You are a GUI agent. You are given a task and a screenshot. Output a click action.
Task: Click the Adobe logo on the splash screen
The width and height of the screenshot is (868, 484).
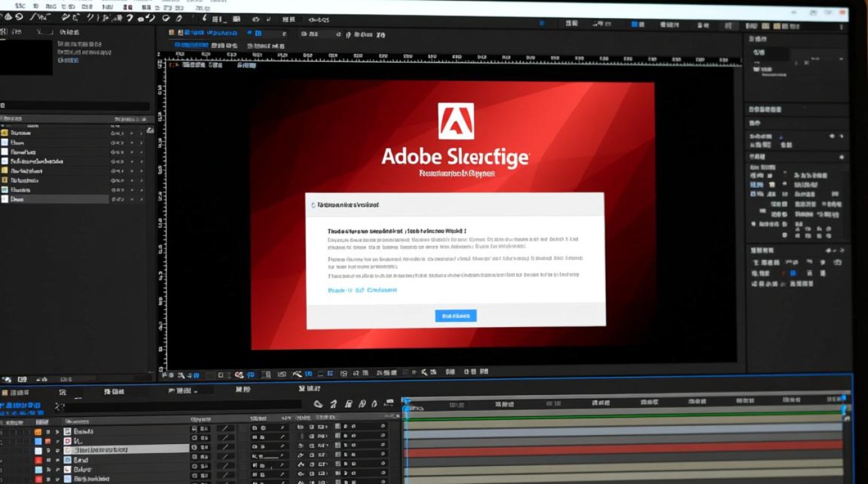[x=456, y=121]
